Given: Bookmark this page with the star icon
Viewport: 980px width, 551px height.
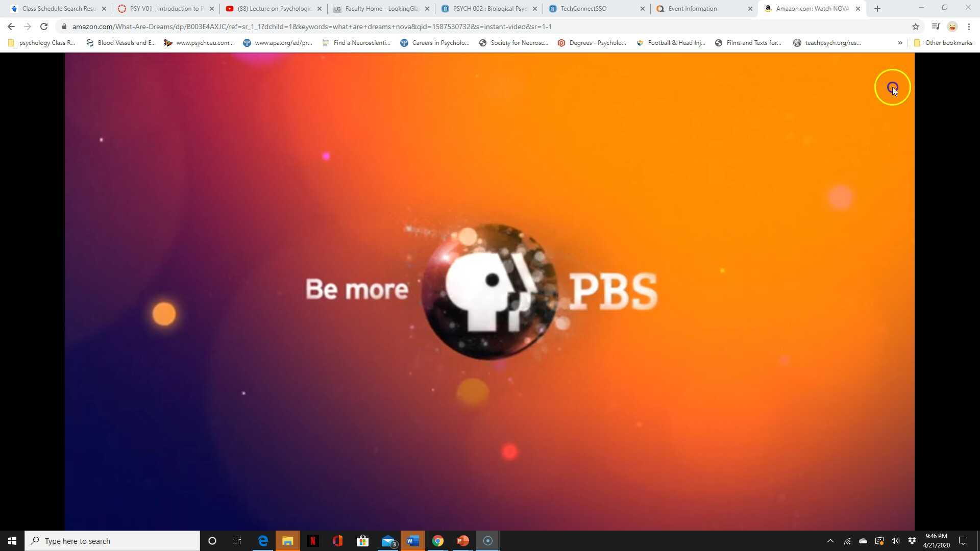Looking at the screenshot, I should point(915,27).
